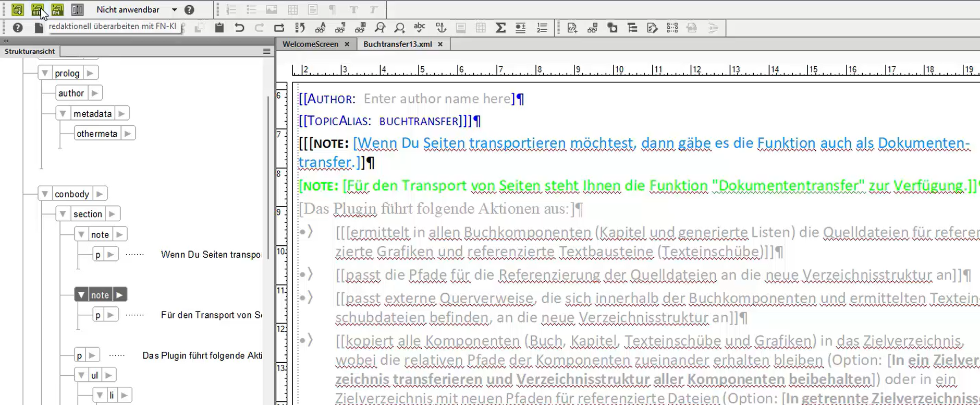Click the paragraph catalog icon
This screenshot has height=405, width=980.
340,28
